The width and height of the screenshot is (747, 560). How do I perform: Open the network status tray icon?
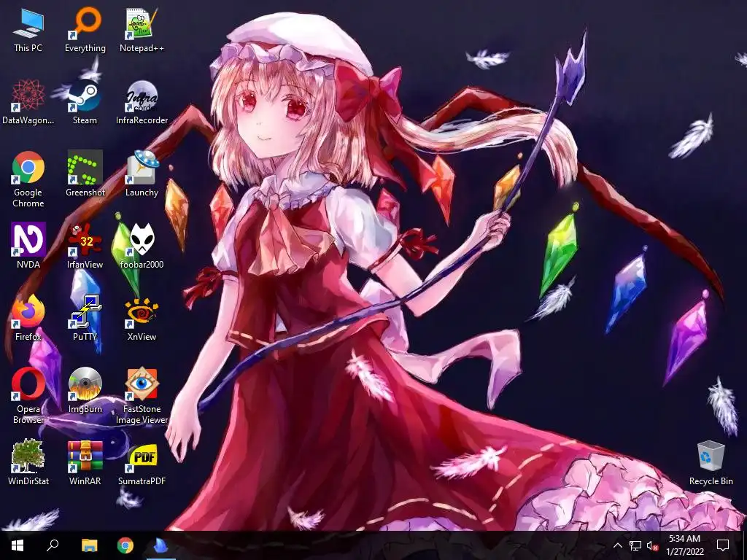pos(635,545)
